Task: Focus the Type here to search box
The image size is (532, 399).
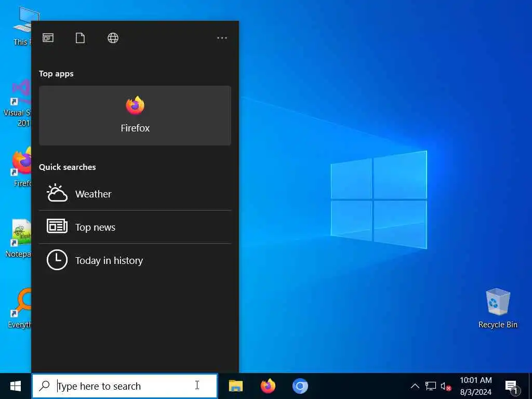Action: coord(125,386)
